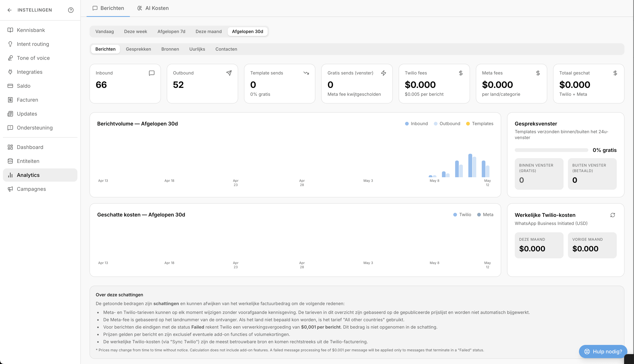Select the Afgelopen 7d range
Screen dimensions: 634x364
coord(171,32)
